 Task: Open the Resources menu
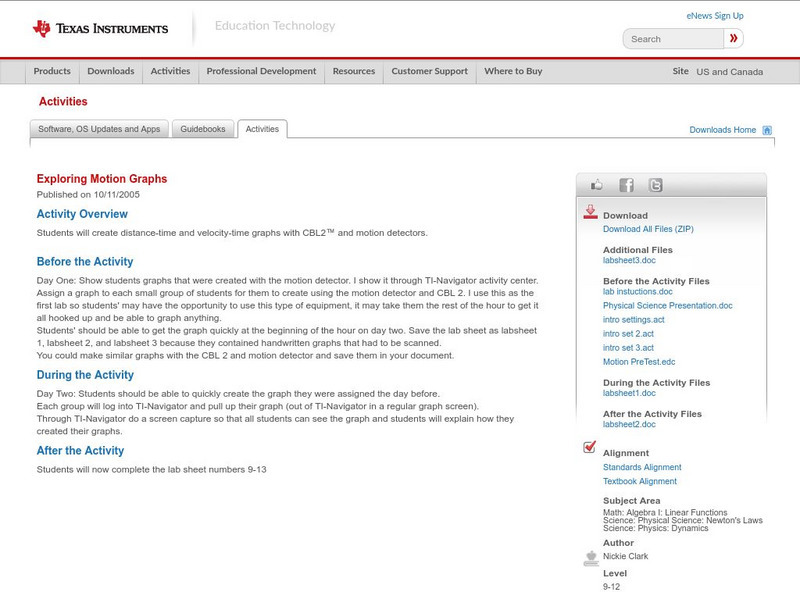point(354,71)
